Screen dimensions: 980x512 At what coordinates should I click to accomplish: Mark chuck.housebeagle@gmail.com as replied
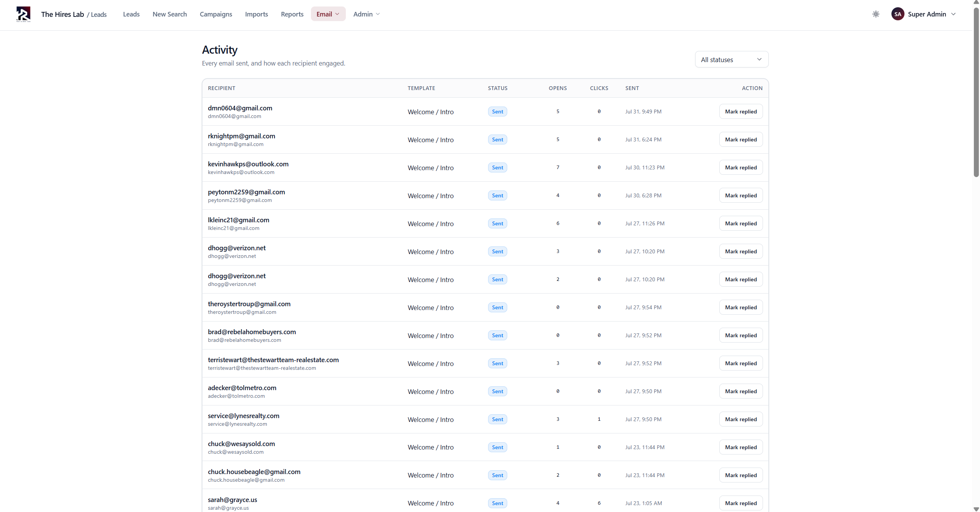pyautogui.click(x=741, y=475)
